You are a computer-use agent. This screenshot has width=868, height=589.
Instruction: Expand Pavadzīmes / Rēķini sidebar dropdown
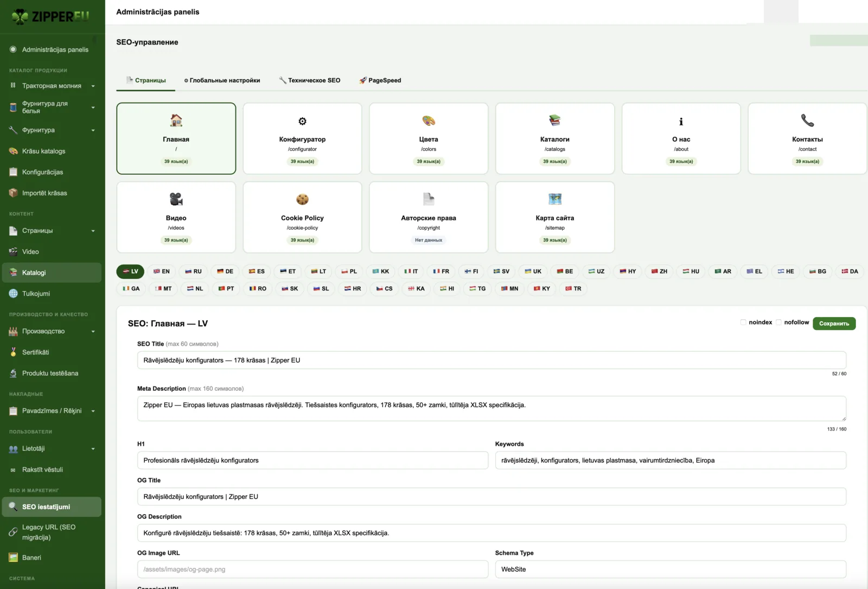pos(52,411)
